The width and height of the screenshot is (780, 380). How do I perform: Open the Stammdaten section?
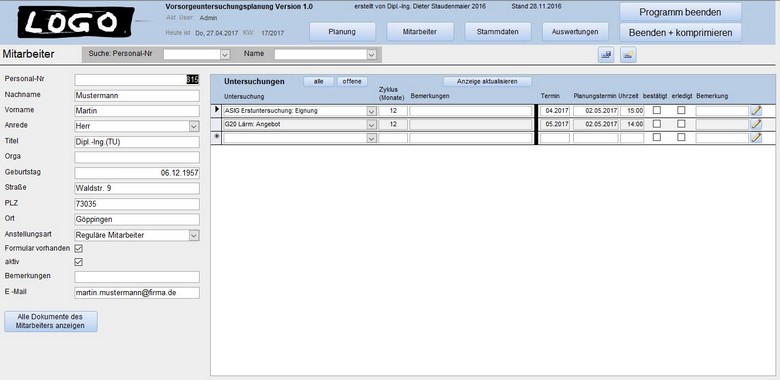coord(497,32)
